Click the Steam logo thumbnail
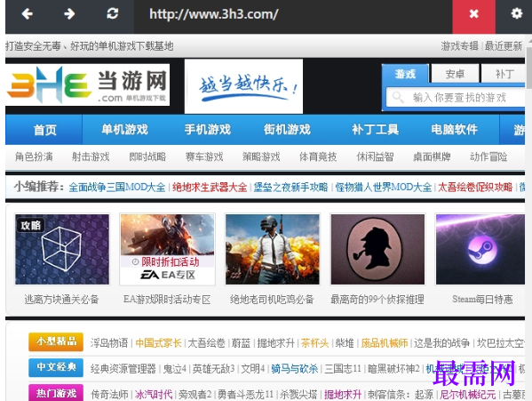532x401 pixels. pyautogui.click(x=480, y=249)
